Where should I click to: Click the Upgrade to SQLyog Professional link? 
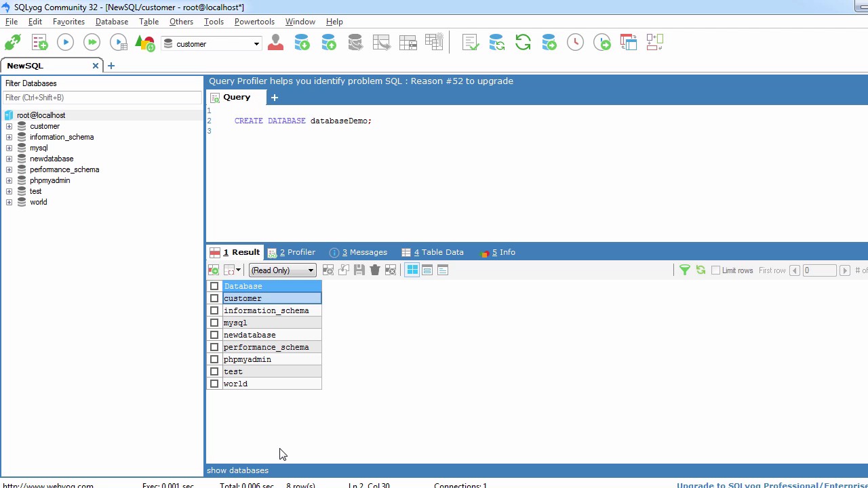[772, 485]
